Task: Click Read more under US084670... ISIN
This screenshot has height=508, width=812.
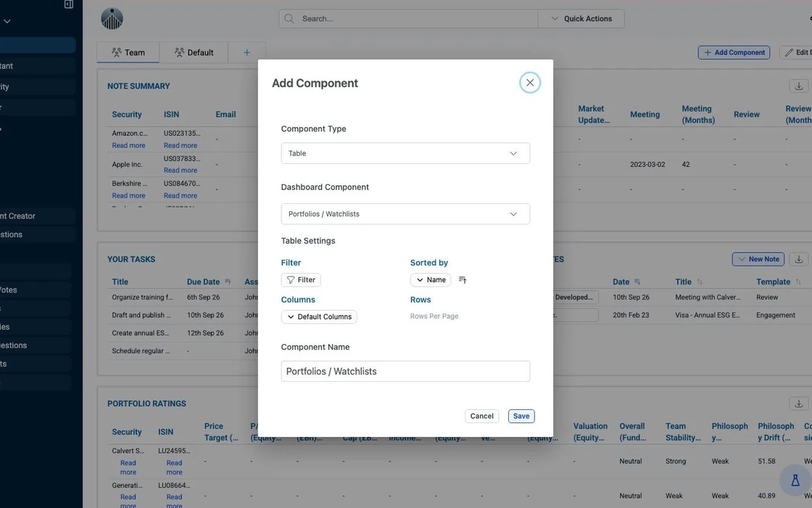Action: point(181,196)
